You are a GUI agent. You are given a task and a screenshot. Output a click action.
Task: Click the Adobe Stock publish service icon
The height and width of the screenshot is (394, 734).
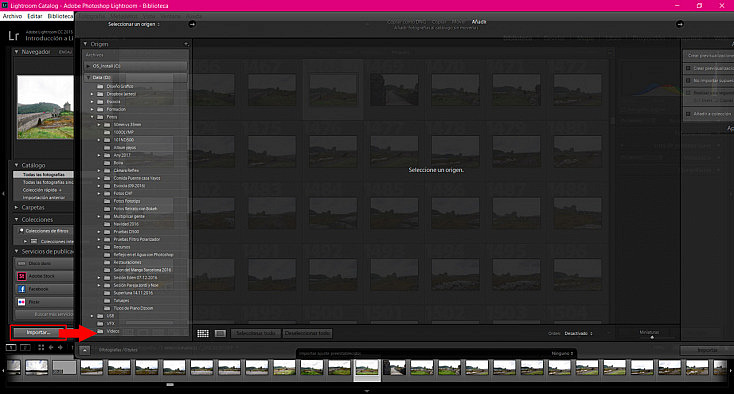[x=22, y=276]
